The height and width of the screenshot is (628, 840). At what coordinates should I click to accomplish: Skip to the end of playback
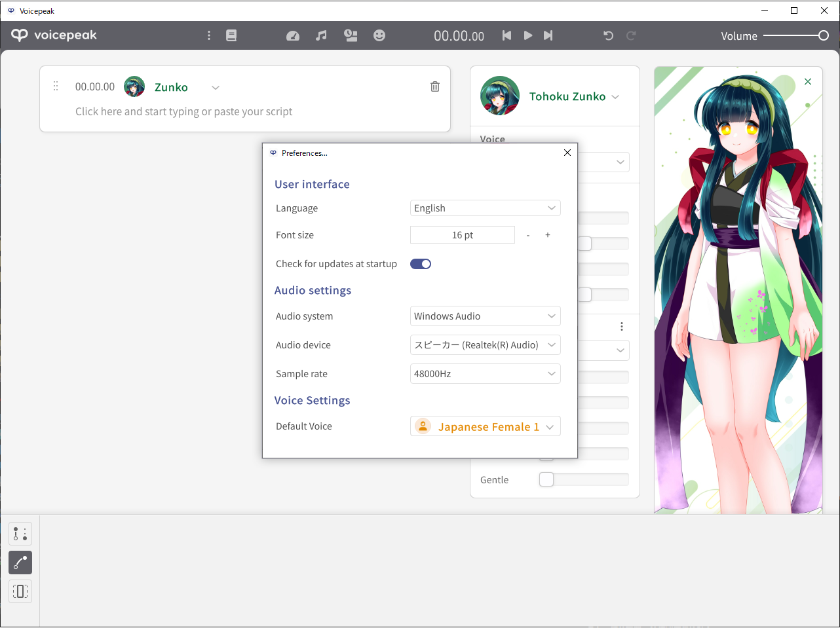548,35
